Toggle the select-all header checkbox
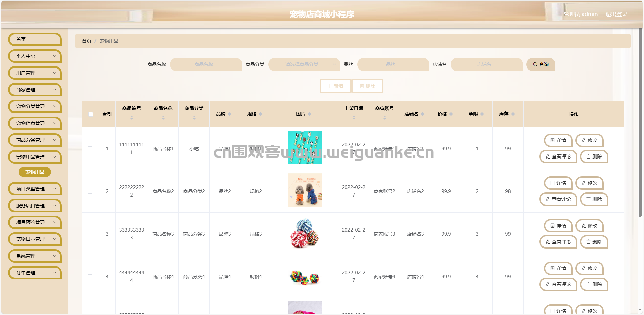The image size is (644, 315). click(91, 114)
